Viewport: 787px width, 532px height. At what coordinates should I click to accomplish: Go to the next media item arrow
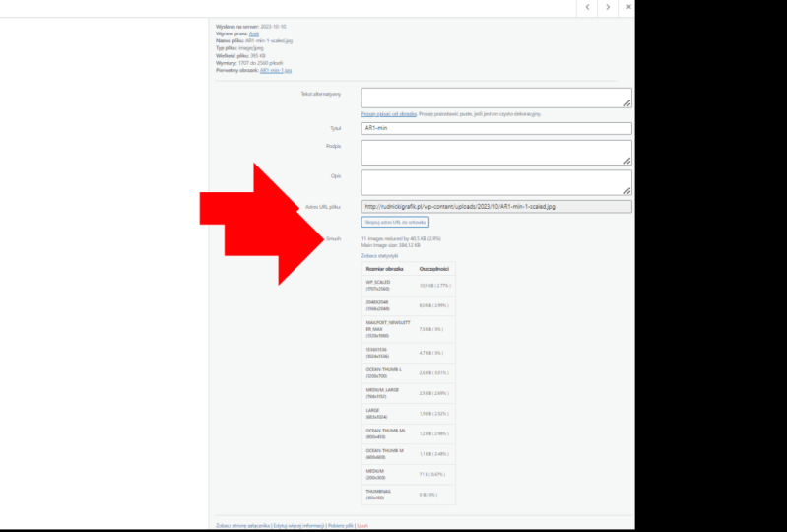(x=608, y=7)
